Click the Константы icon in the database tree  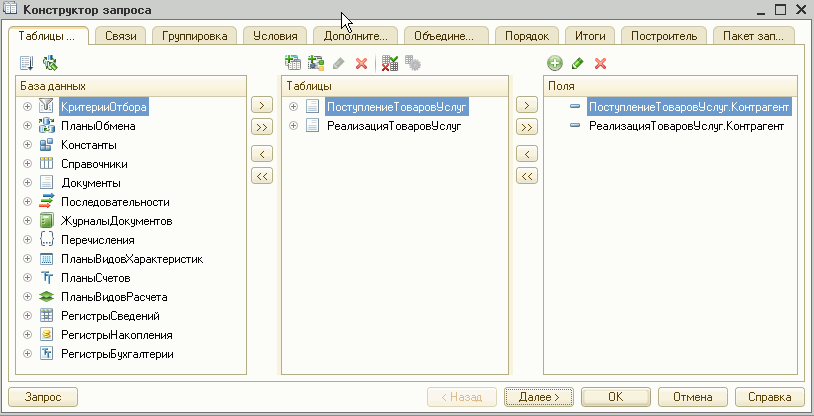pos(47,145)
